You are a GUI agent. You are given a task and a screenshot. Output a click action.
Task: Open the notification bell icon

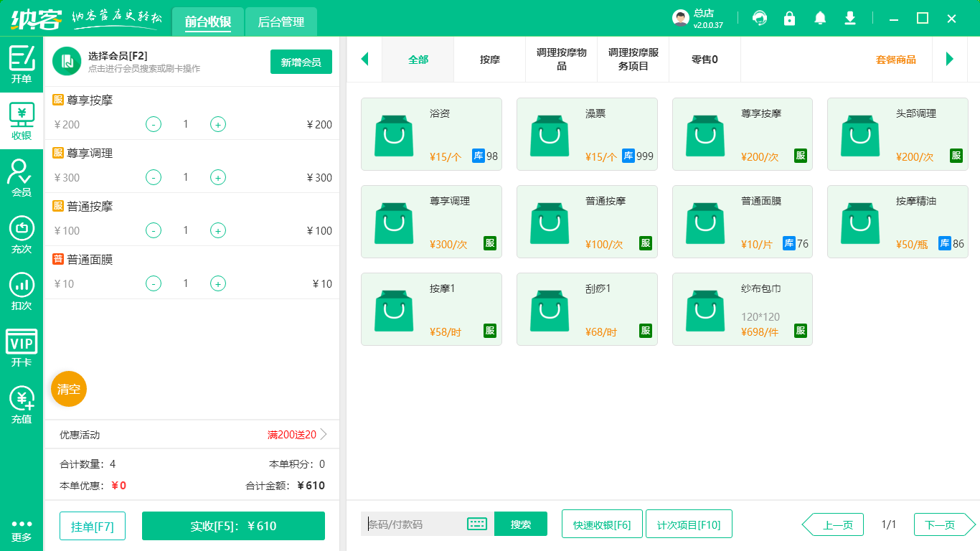pyautogui.click(x=820, y=19)
